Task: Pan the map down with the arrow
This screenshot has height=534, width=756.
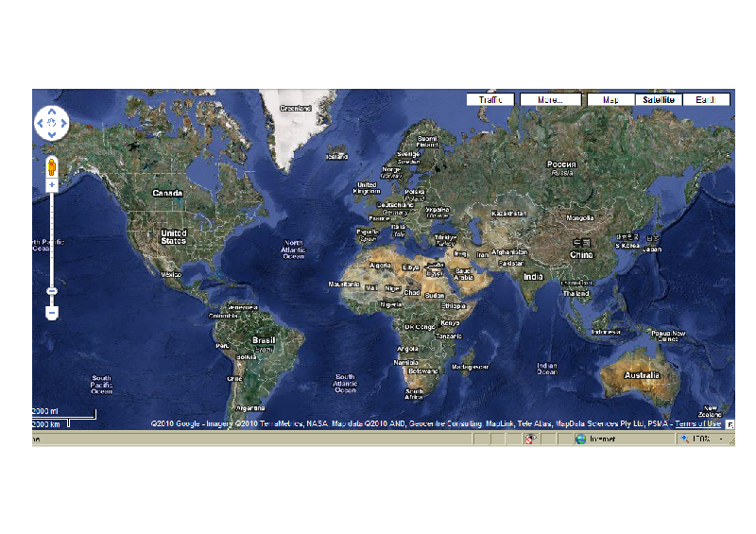Action: coord(52,134)
